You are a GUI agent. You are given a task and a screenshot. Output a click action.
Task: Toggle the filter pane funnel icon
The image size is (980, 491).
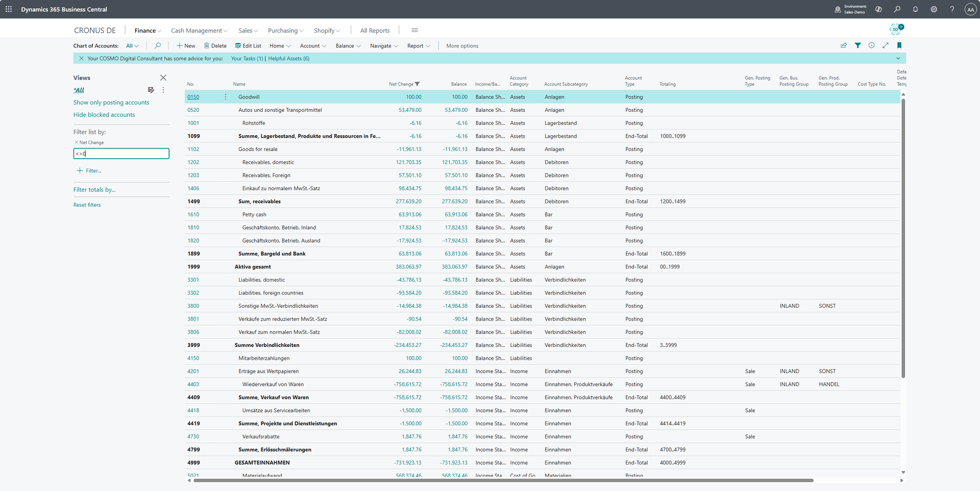tap(857, 46)
